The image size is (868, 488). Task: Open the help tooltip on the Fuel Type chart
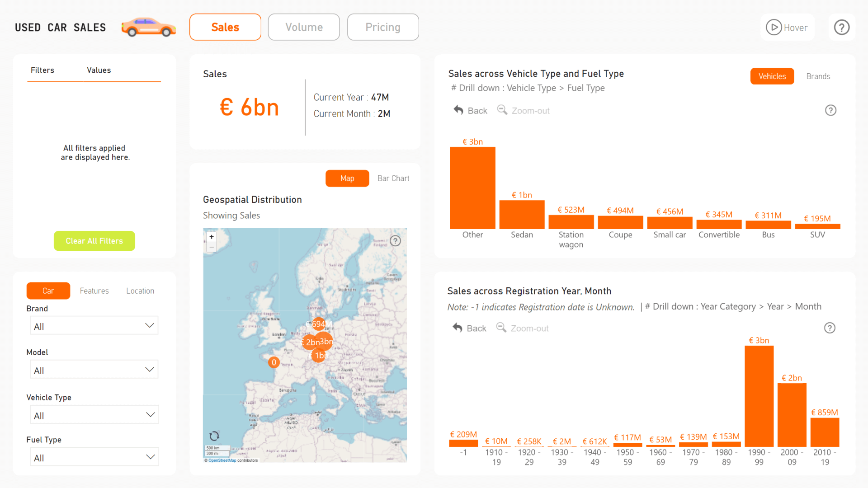[830, 110]
